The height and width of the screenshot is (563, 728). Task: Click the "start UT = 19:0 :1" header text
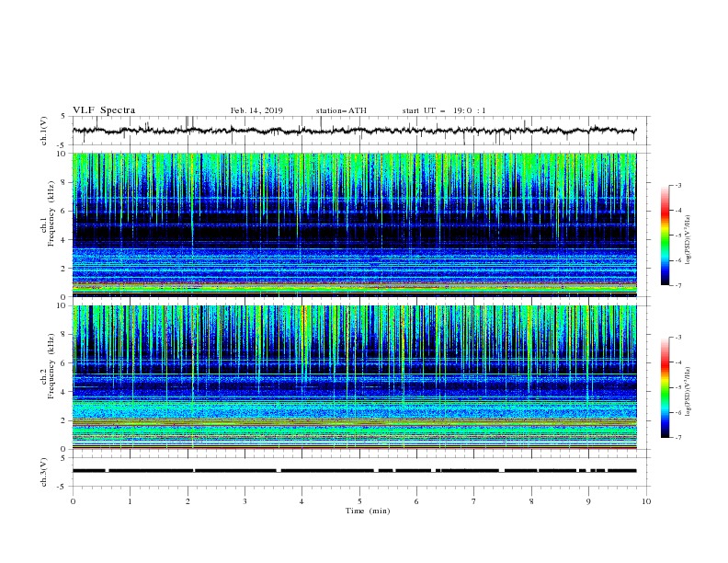pos(444,110)
